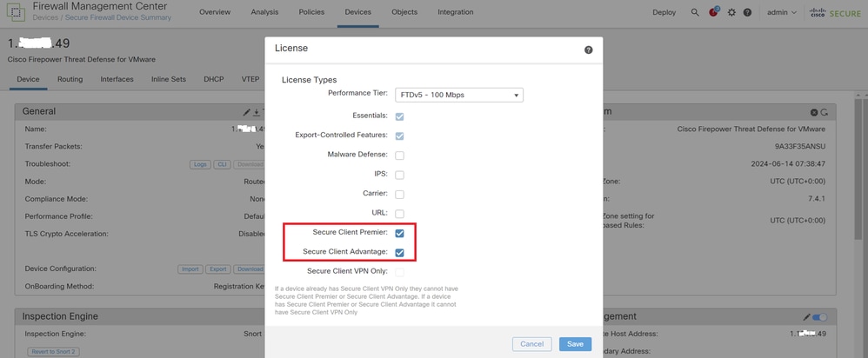Screen dimensions: 868x358
Task: Enable the IPS license checkbox
Action: 399,175
